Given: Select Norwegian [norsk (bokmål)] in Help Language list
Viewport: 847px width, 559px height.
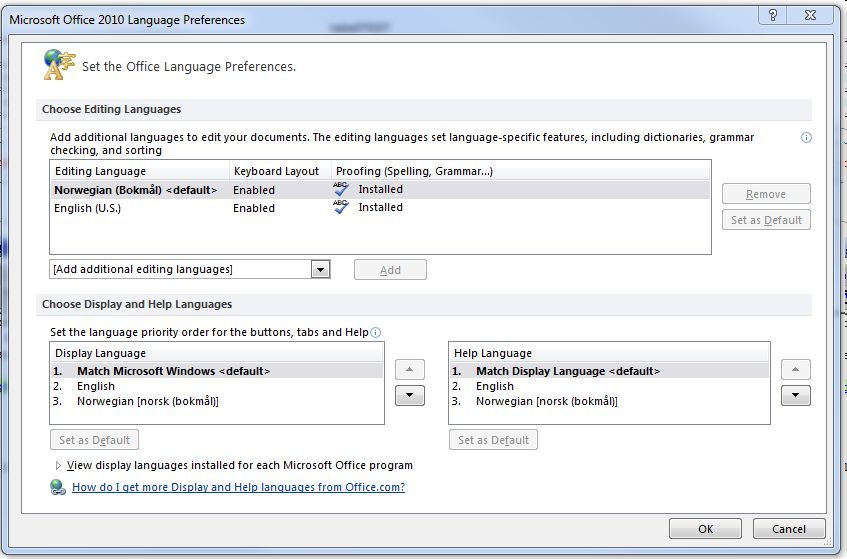Looking at the screenshot, I should tap(546, 401).
